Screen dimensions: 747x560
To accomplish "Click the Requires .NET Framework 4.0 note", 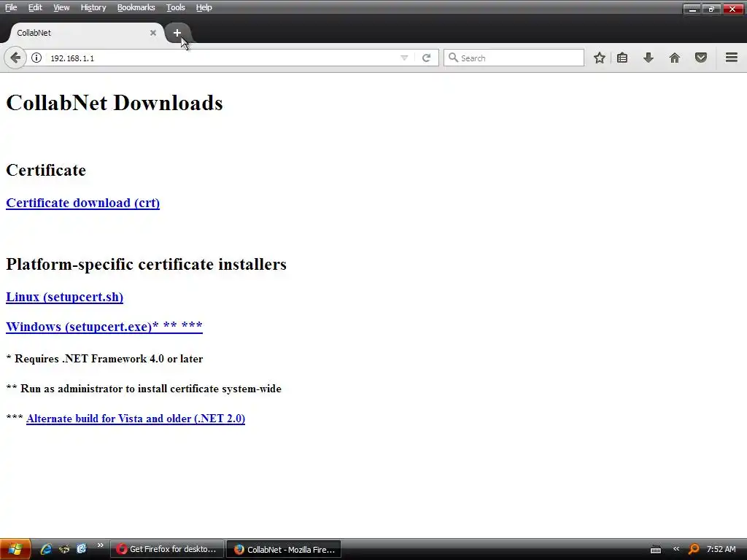I will point(104,359).
